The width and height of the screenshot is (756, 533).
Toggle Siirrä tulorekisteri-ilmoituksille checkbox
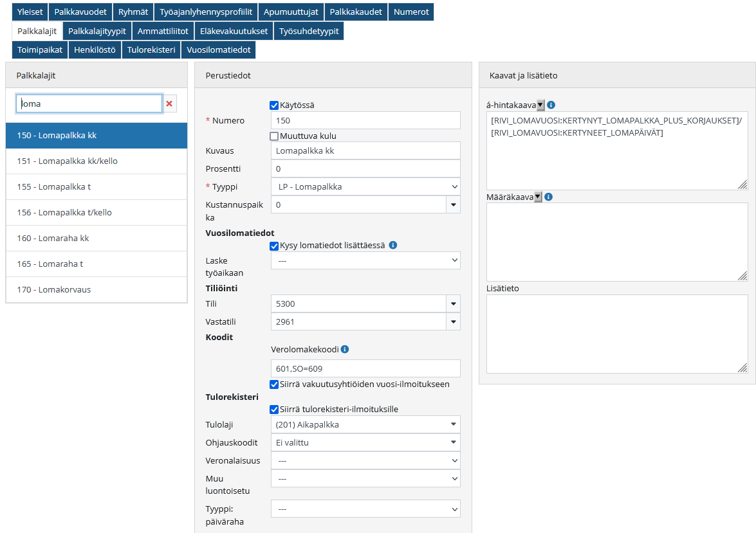click(x=274, y=410)
